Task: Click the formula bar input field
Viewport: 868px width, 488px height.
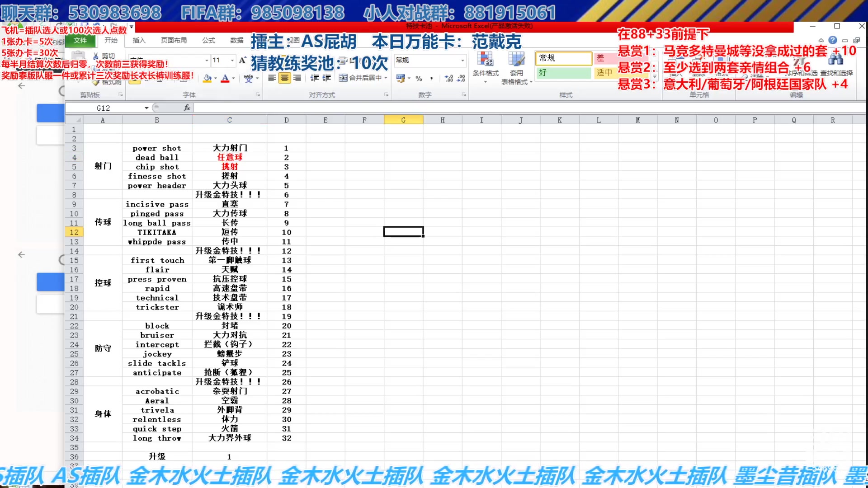Action: pos(529,108)
